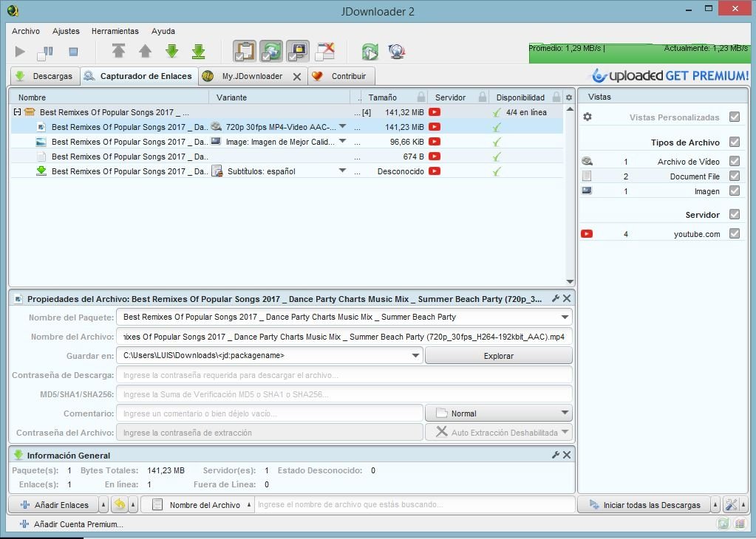This screenshot has width=756, height=539.
Task: Click the toolbar window icon with red X
Action: (325, 51)
